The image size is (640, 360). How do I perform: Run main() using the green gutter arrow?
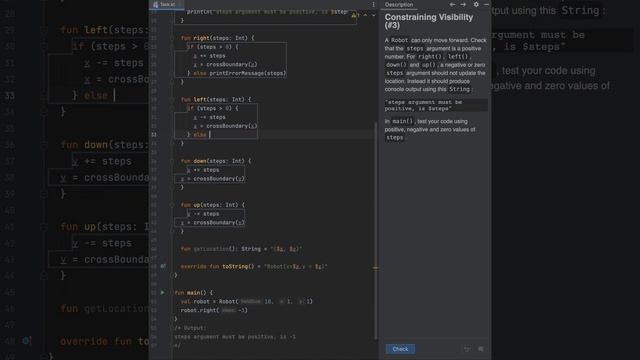click(162, 293)
